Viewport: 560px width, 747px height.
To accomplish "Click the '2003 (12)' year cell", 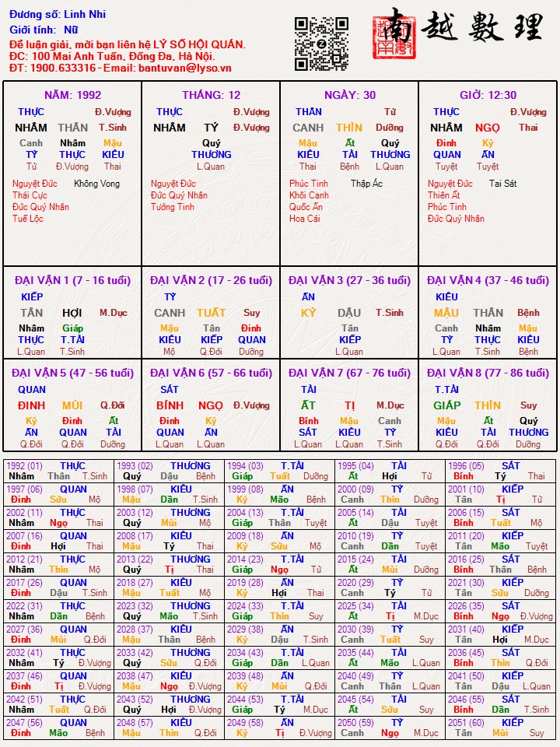I will pyautogui.click(x=169, y=518).
